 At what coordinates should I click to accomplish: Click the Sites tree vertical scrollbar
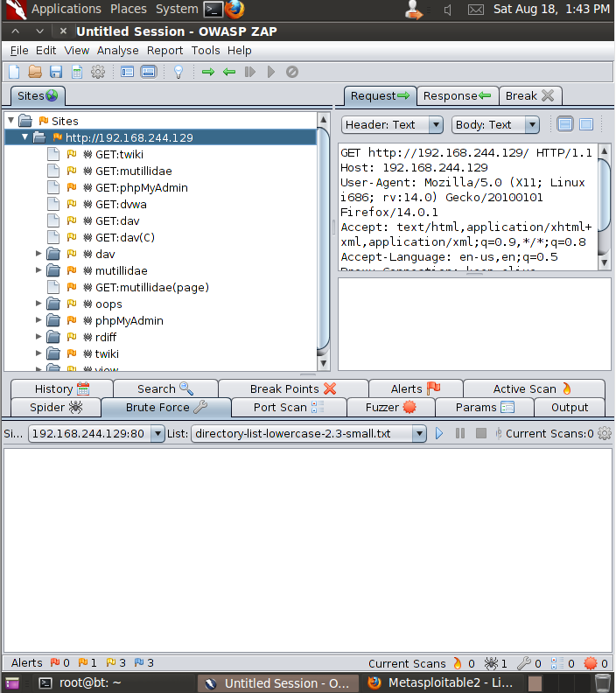click(324, 236)
